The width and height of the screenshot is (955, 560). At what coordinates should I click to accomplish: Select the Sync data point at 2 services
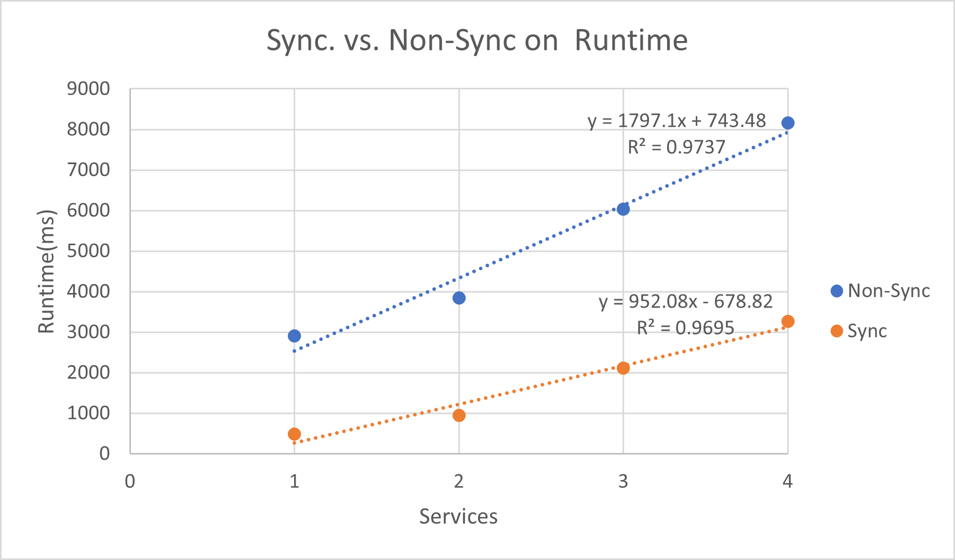[459, 415]
